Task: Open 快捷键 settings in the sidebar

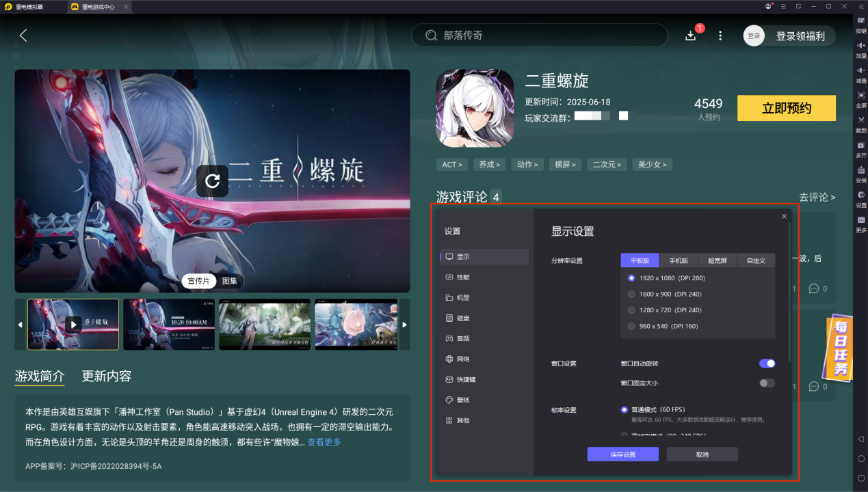Action: [484, 379]
